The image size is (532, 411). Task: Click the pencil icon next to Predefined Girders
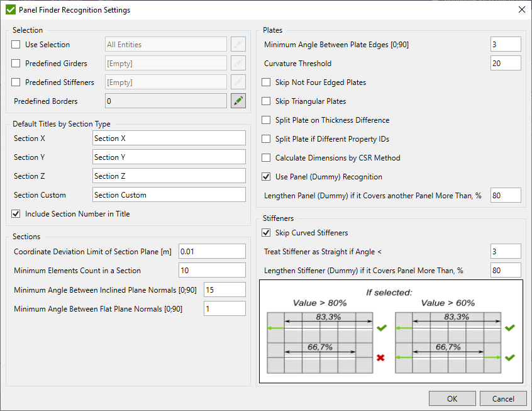pos(238,63)
